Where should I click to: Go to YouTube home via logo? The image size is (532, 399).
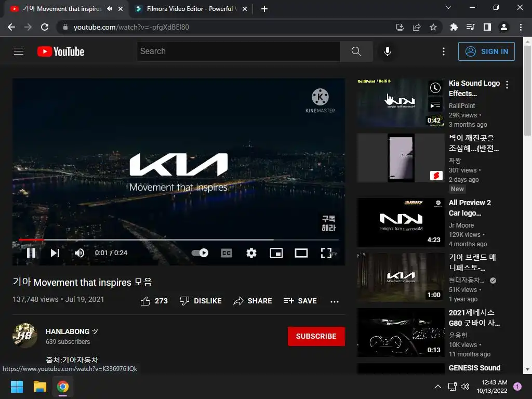pyautogui.click(x=61, y=51)
